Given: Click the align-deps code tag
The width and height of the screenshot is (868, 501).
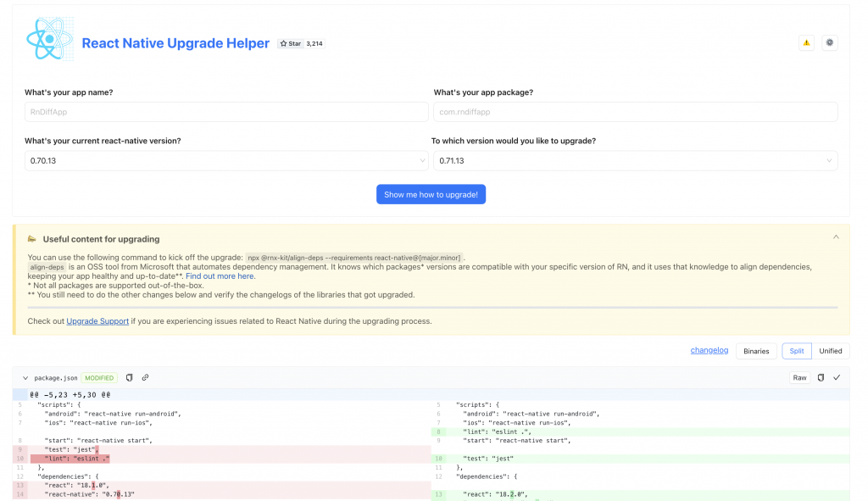Looking at the screenshot, I should [47, 267].
